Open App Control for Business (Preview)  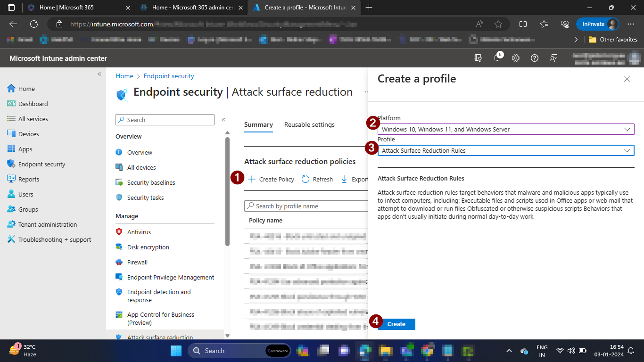coord(155,319)
